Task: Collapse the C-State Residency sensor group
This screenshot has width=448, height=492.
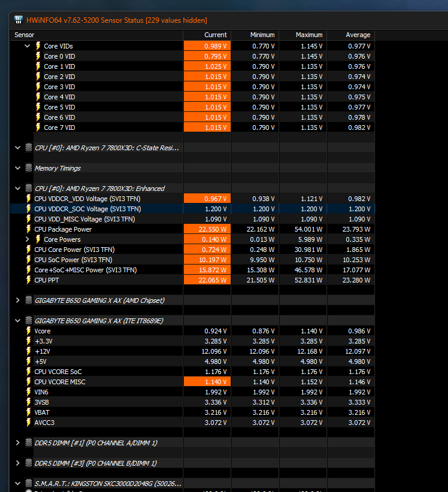Action: [17, 148]
